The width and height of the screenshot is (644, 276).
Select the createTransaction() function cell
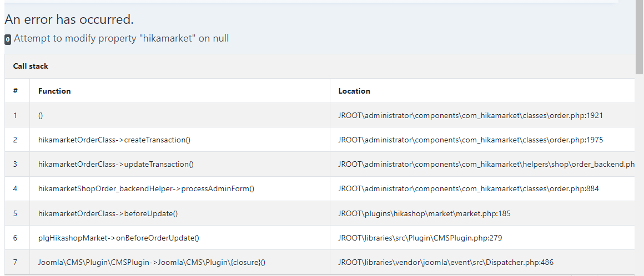(114, 140)
